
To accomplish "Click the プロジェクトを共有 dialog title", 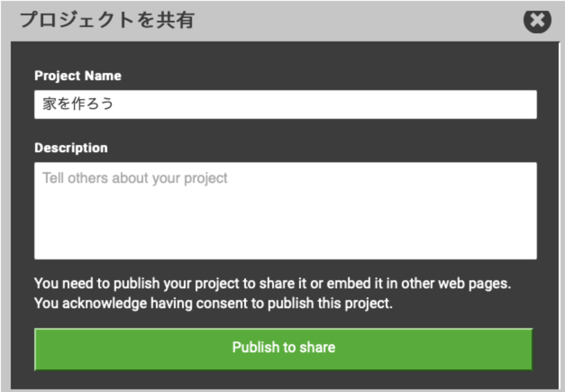I will pyautogui.click(x=107, y=21).
